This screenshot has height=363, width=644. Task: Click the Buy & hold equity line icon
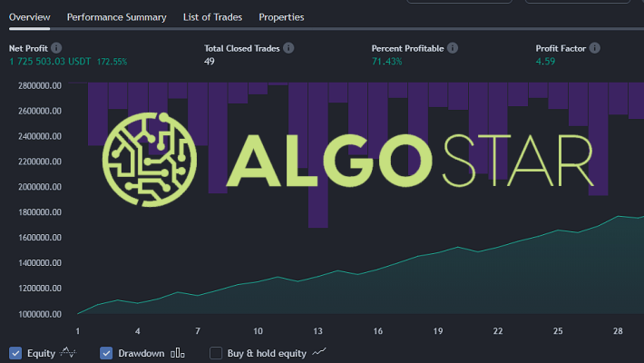pos(319,352)
